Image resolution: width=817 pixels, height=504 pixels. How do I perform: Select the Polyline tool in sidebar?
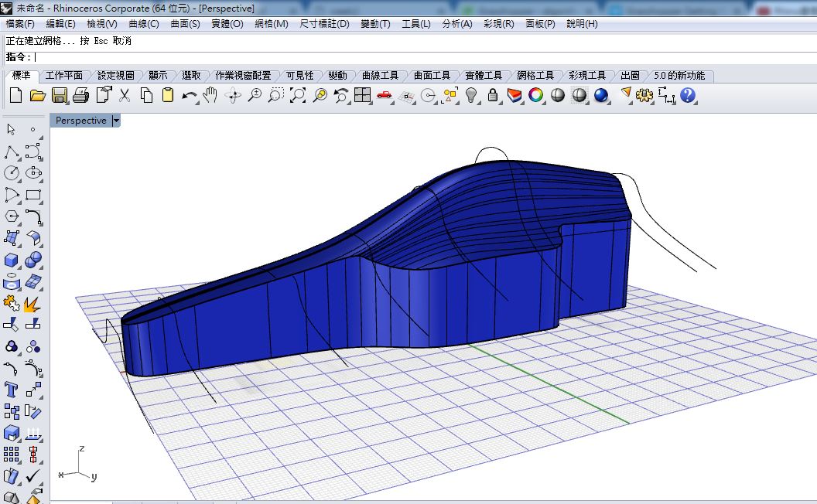click(x=12, y=152)
